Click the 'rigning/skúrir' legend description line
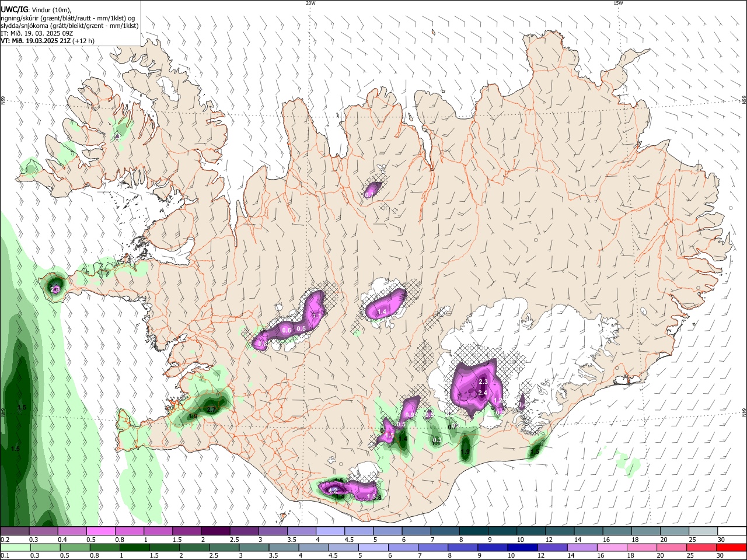Image resolution: width=747 pixels, height=560 pixels. 68,17
